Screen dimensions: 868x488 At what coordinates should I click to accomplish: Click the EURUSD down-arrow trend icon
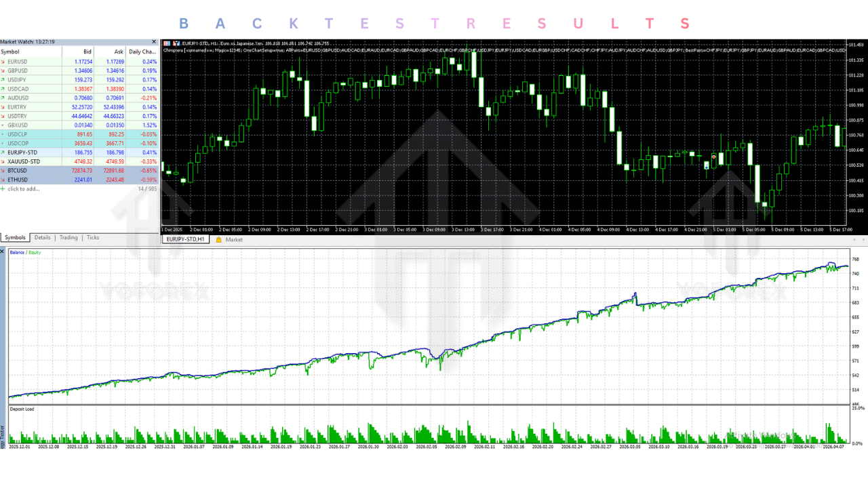click(3, 61)
